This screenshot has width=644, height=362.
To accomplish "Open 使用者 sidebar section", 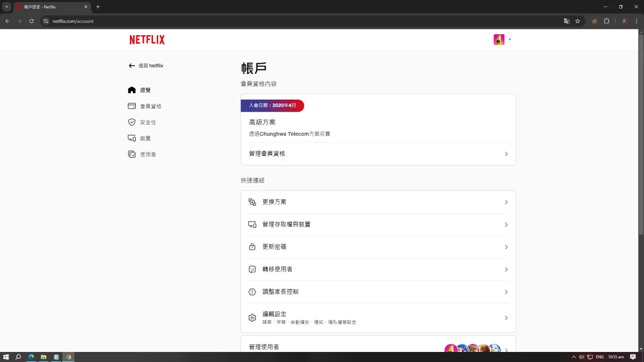I will pyautogui.click(x=142, y=154).
